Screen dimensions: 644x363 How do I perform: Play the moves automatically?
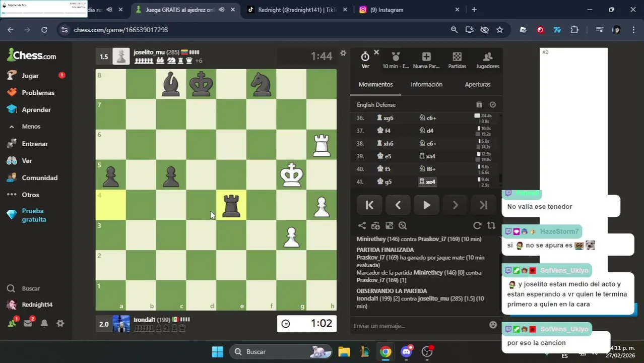(426, 205)
